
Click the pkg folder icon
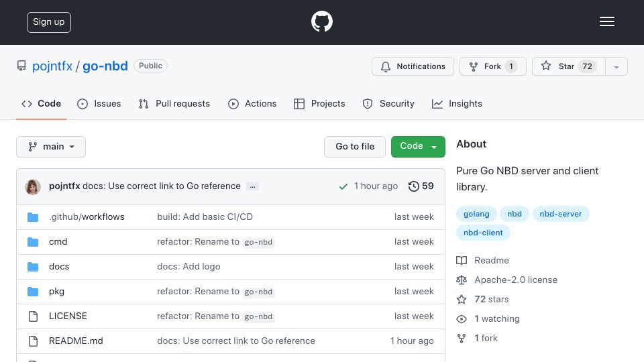[x=33, y=292]
